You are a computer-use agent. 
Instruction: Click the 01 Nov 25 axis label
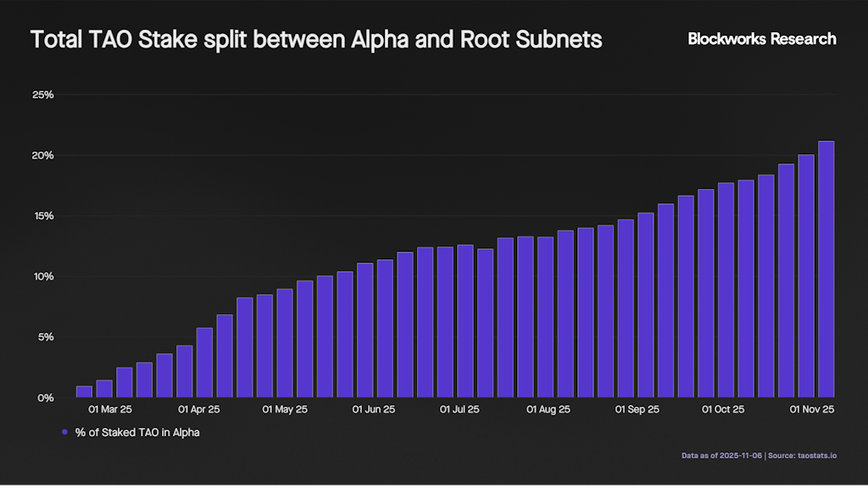coord(812,409)
